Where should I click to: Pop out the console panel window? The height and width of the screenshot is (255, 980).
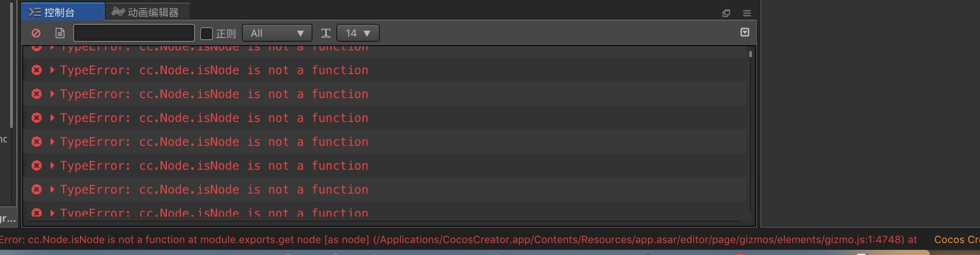726,13
